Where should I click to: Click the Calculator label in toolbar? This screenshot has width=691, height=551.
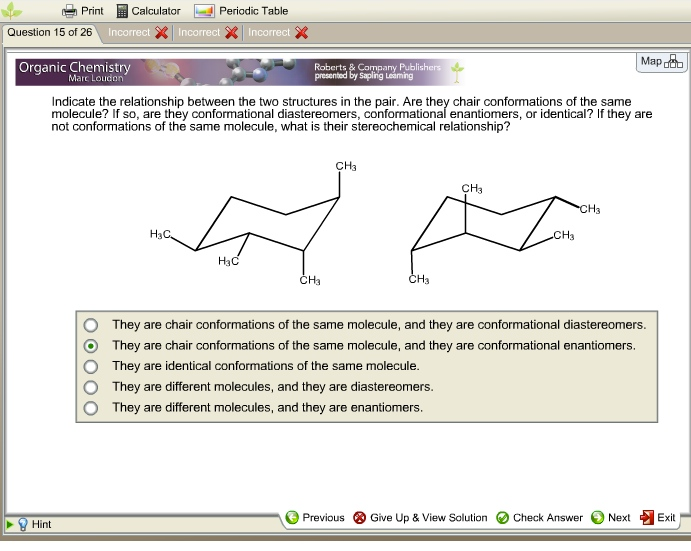pyautogui.click(x=156, y=11)
